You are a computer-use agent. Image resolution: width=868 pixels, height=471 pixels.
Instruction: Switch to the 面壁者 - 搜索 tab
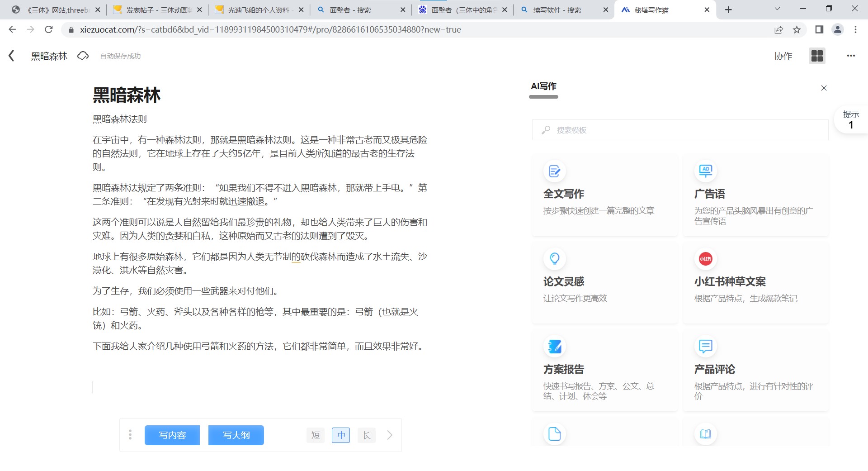coord(361,10)
